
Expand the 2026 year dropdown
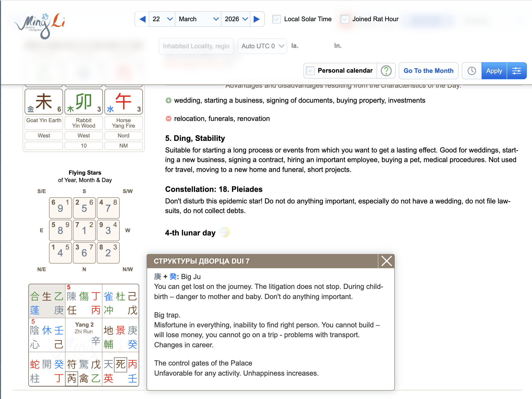(x=236, y=19)
